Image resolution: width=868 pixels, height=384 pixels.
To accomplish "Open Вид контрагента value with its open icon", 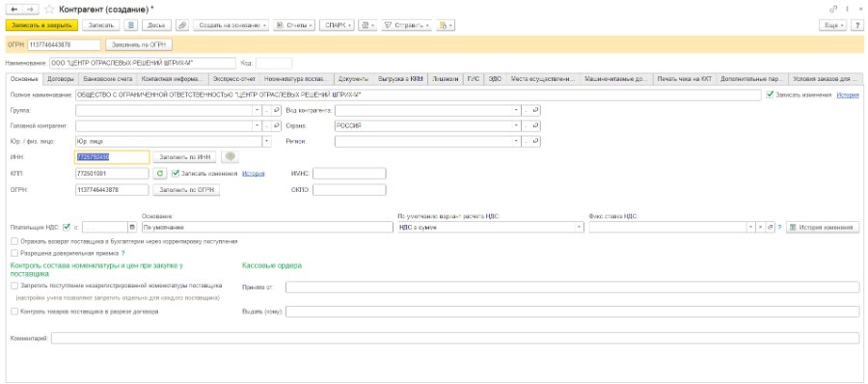I will tap(535, 110).
